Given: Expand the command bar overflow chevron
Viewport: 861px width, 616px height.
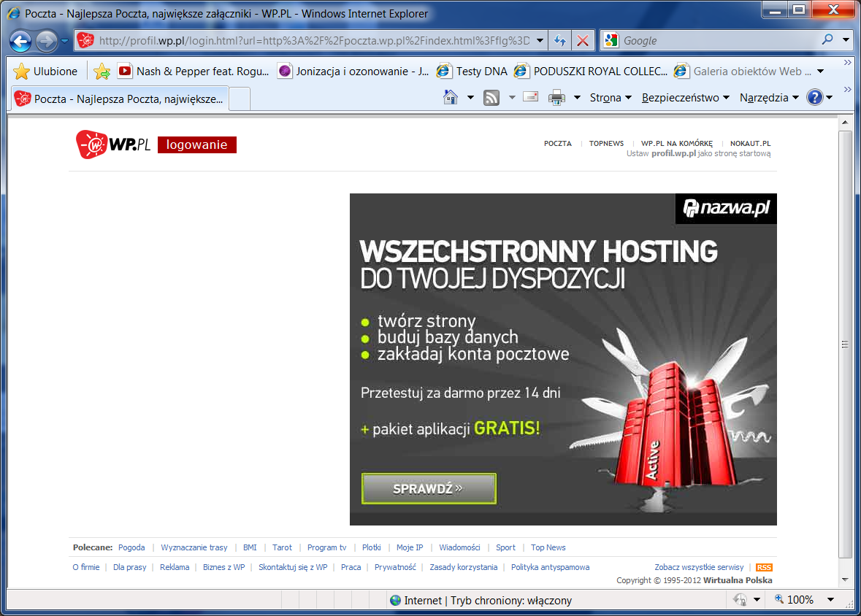Looking at the screenshot, I should (847, 89).
